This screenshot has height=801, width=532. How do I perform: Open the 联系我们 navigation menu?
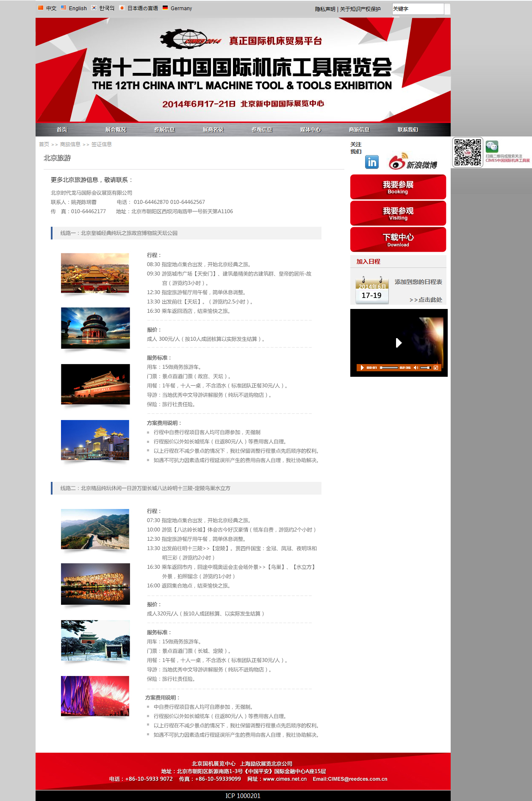tap(407, 130)
